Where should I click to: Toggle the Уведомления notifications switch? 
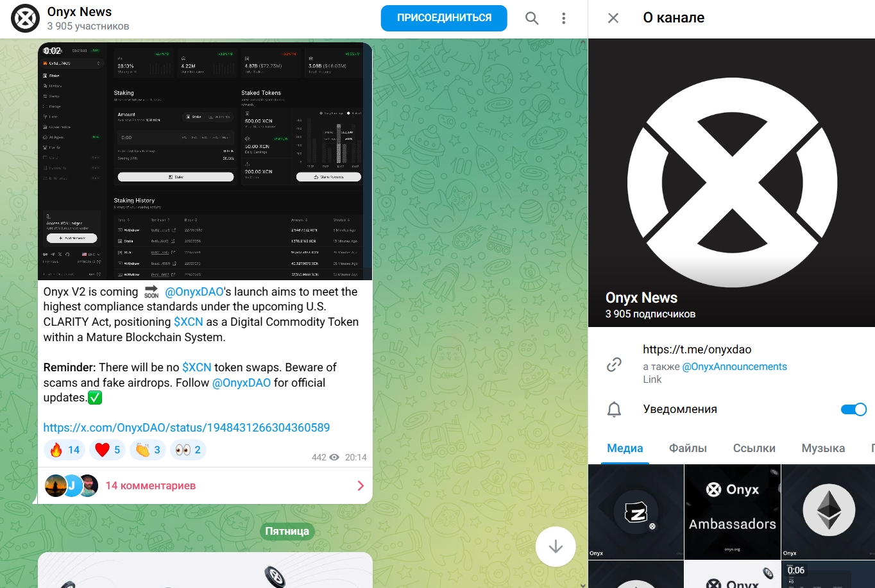coord(854,409)
